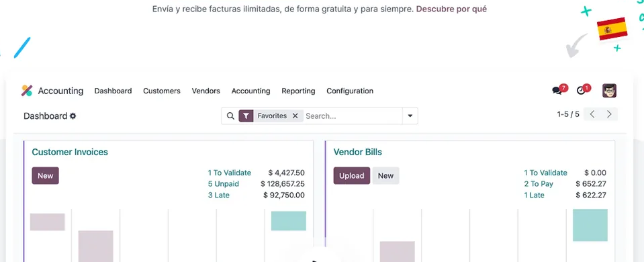
Task: Click the $ 652.27 amount
Action: coord(591,184)
